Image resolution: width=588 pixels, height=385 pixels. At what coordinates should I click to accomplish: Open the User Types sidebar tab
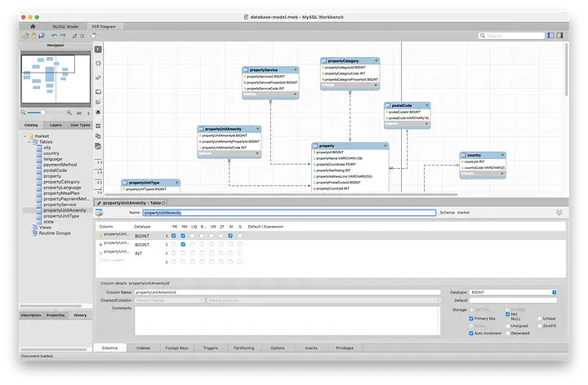tap(80, 125)
